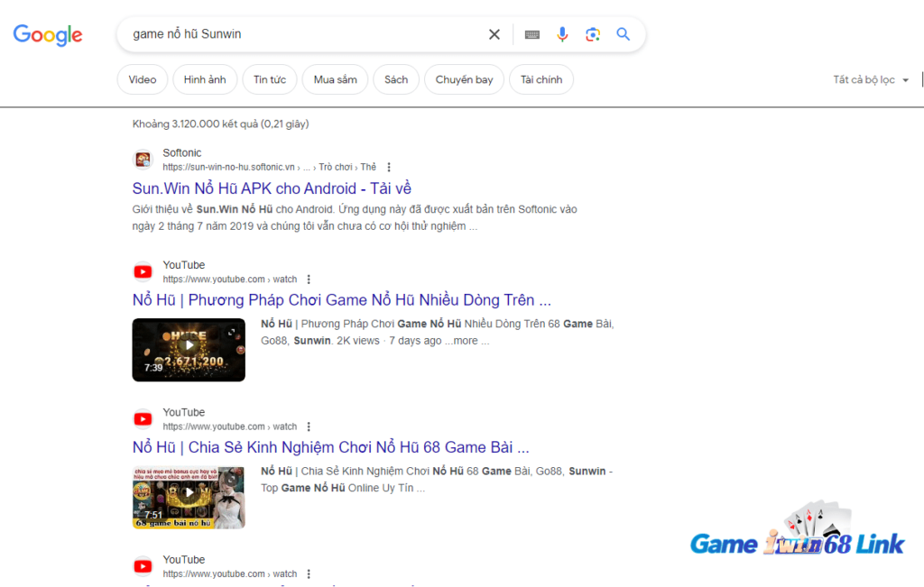Click the Softonic site favicon
The height and width of the screenshot is (587, 924).
[143, 159]
